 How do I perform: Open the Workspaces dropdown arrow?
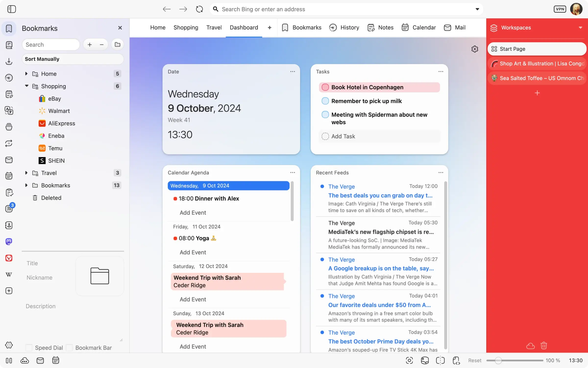580,27
